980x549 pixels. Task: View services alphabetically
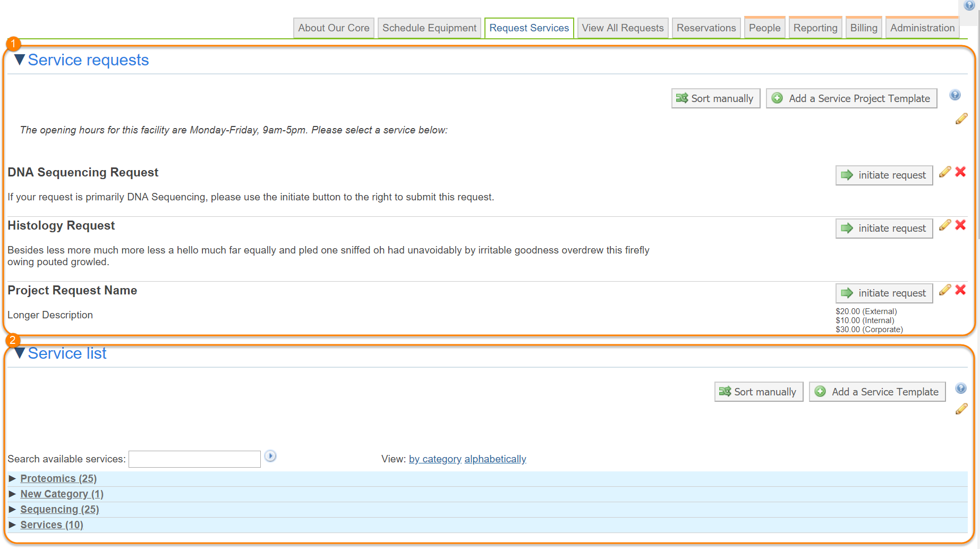click(495, 459)
